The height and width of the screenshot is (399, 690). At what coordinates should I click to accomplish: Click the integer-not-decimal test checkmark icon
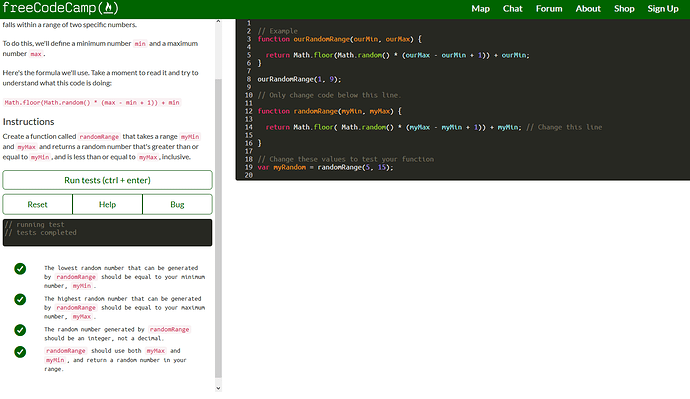click(x=20, y=330)
